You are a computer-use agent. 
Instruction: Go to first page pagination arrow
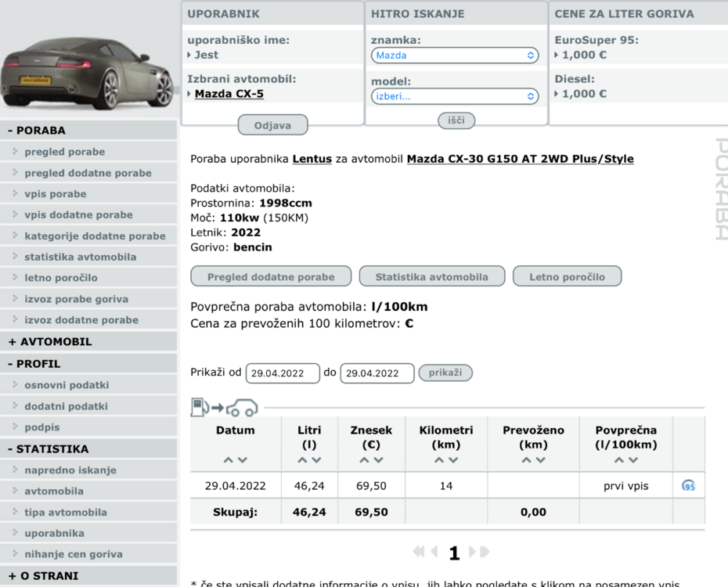pos(418,552)
